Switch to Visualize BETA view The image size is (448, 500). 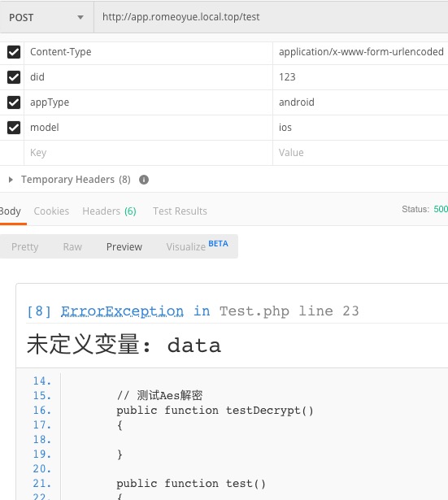(197, 246)
